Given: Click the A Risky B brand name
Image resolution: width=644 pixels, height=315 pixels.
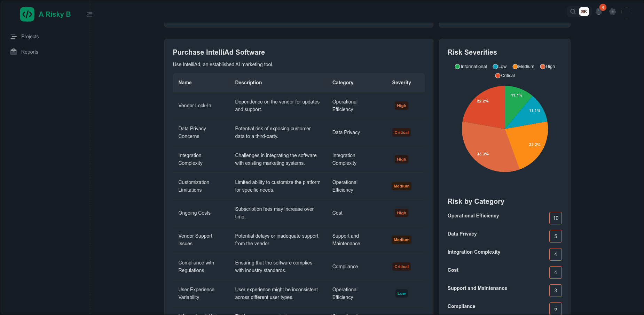Looking at the screenshot, I should [55, 14].
